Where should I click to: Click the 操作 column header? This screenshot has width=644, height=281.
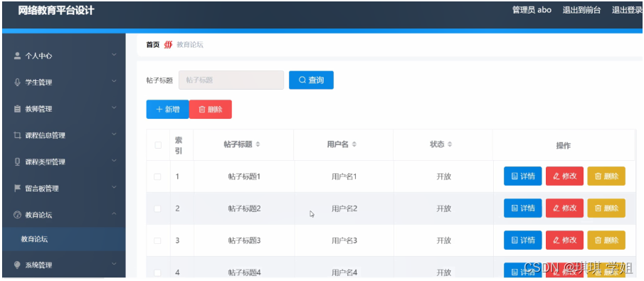pos(564,145)
